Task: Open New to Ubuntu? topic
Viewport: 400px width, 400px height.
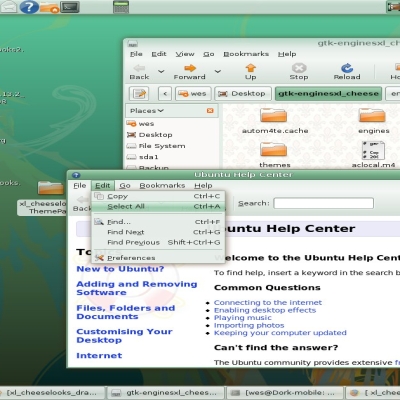Action: coord(120,269)
